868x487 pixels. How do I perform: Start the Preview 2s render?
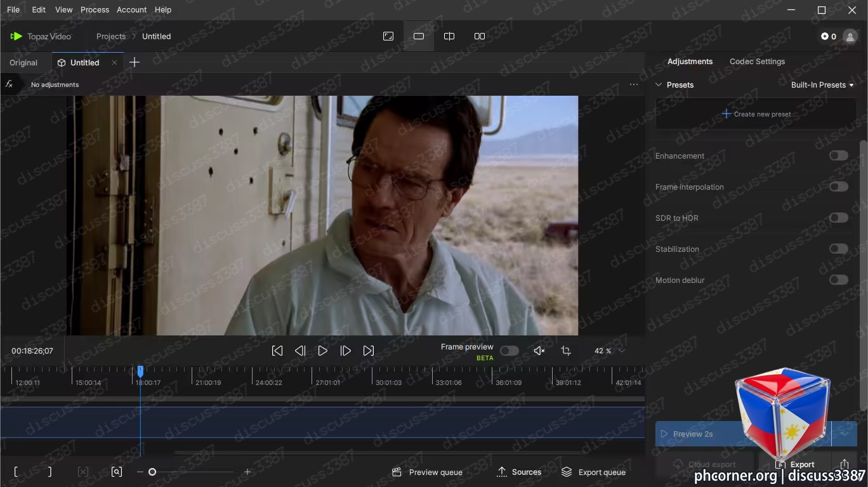point(743,434)
